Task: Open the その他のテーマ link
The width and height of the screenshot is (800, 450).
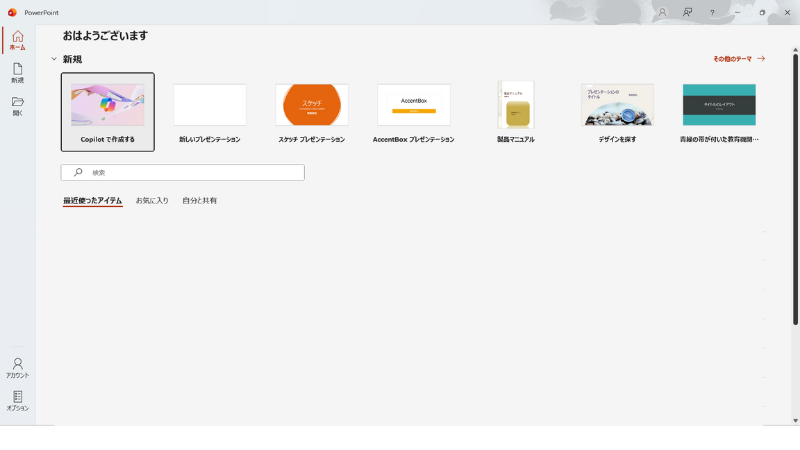Action: (738, 59)
